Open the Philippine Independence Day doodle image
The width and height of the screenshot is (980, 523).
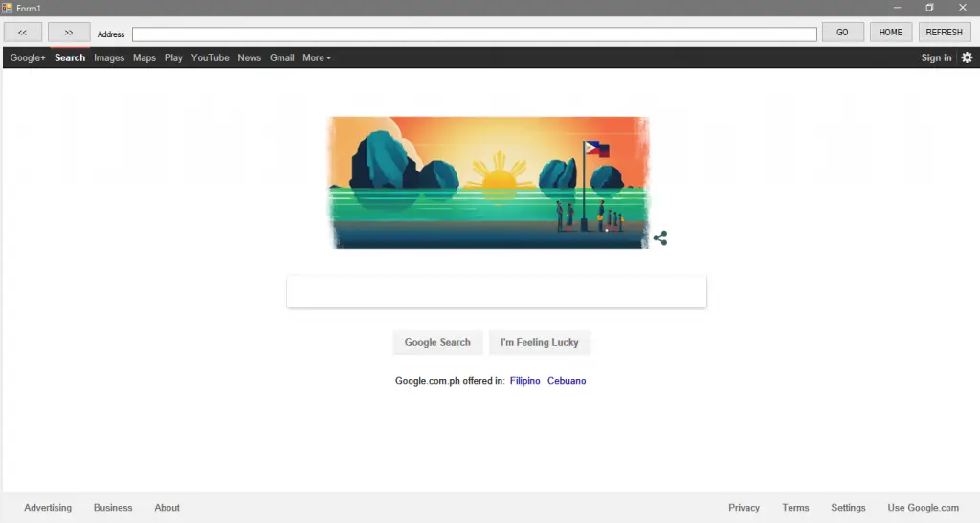(x=489, y=183)
